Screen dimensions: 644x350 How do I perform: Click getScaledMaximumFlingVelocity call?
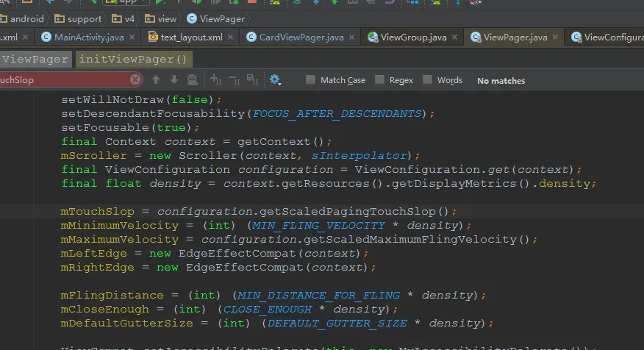410,240
